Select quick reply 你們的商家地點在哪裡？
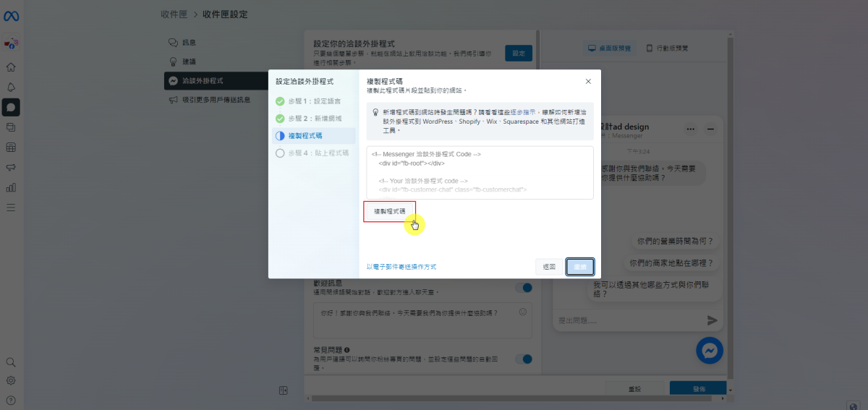Screen dimensions: 868x410 tap(672, 263)
